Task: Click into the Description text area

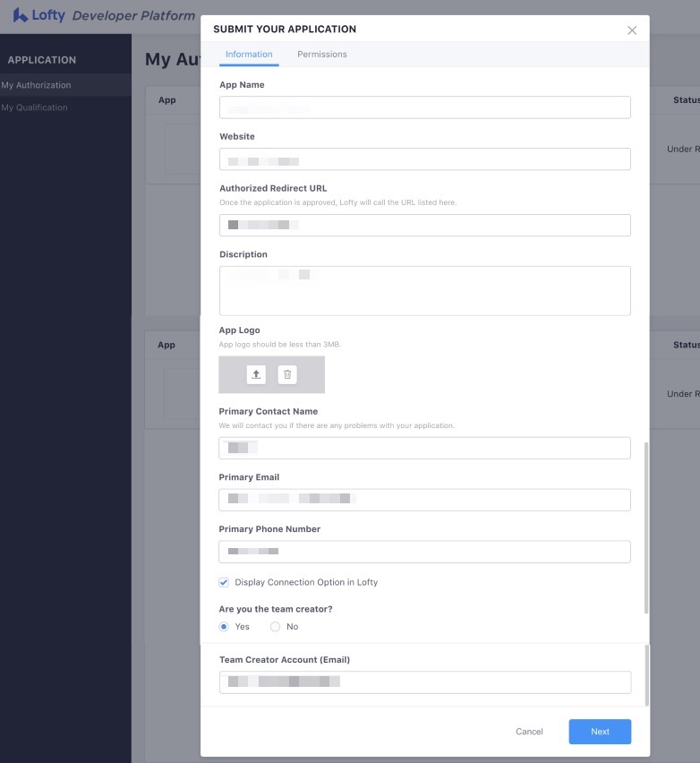Action: click(x=424, y=290)
